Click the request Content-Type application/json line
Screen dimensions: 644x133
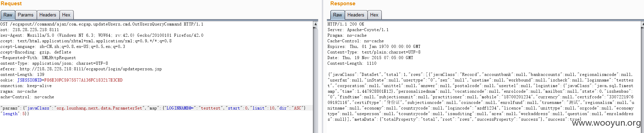tap(54, 63)
